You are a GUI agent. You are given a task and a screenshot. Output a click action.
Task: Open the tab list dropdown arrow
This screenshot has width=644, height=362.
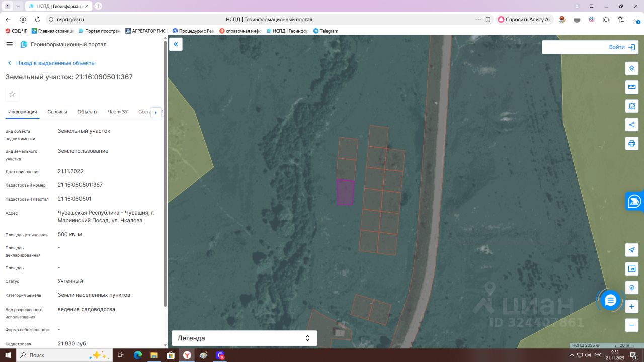[x=18, y=6]
